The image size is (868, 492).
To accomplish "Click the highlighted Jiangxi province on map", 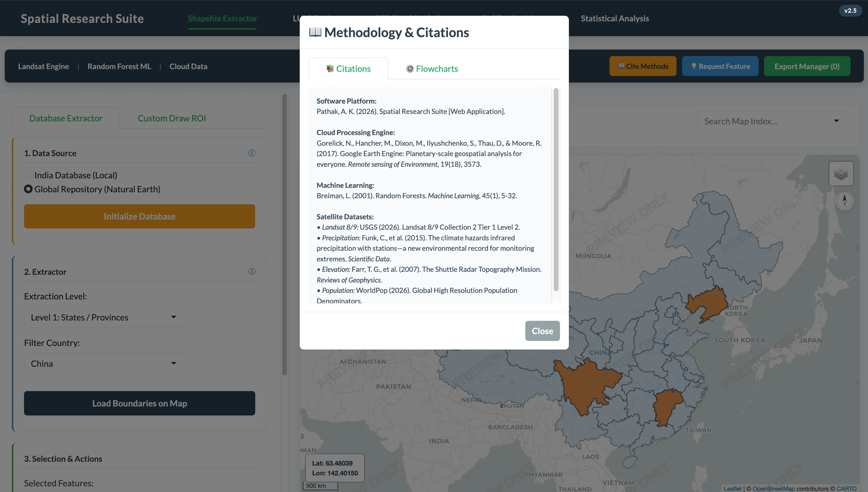I will 666,407.
